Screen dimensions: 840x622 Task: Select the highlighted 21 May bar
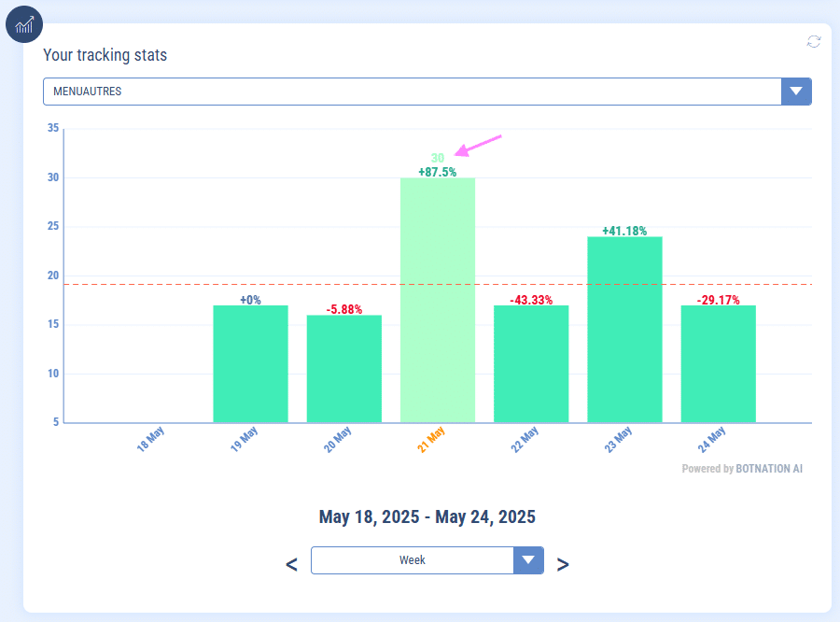point(437,301)
